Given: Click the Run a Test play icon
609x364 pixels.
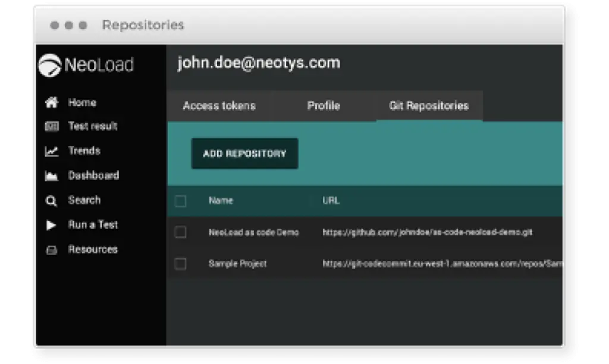Looking at the screenshot, I should tap(52, 225).
